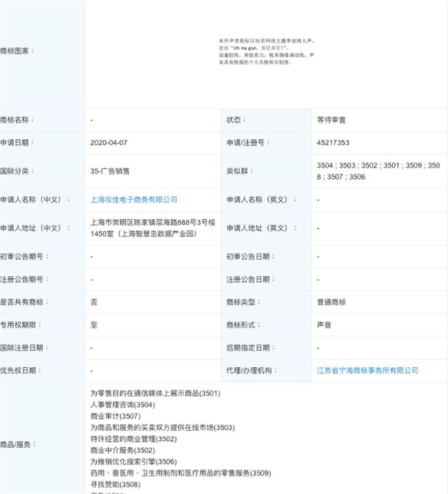Click service item 商业中介服务(3502)
This screenshot has height=494, width=448.
pyautogui.click(x=123, y=451)
